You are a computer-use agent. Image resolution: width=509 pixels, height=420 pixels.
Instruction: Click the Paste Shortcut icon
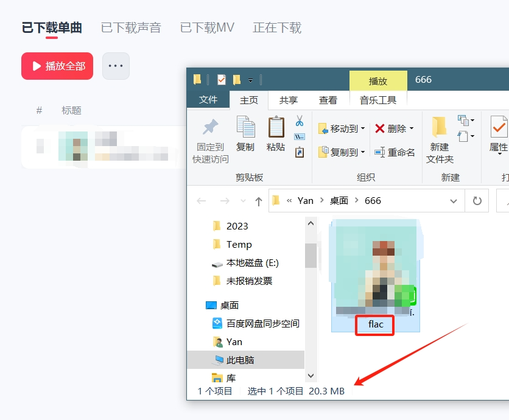[299, 153]
